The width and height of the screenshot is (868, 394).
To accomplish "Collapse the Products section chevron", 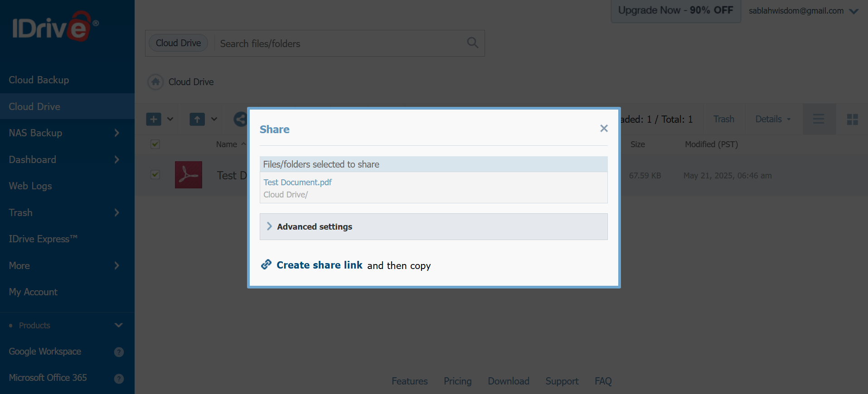I will (119, 325).
